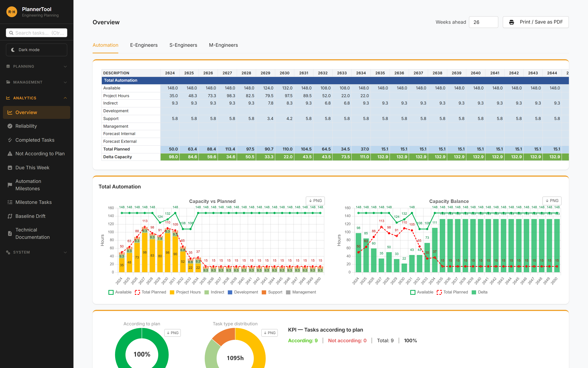588x368 pixels.
Task: Toggle Available series in Capacity vs Planned legend
Action: pyautogui.click(x=120, y=292)
